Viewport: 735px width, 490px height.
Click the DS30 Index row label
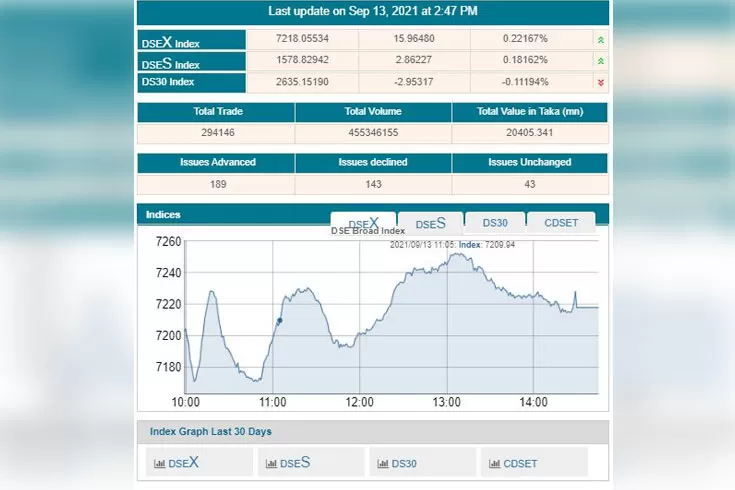pyautogui.click(x=191, y=82)
